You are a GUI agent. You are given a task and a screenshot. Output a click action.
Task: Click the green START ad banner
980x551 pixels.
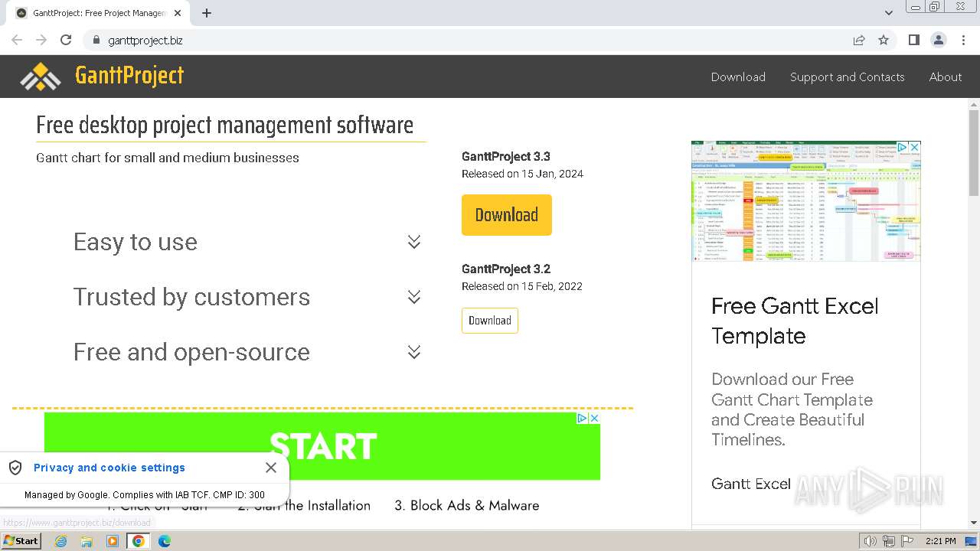[x=322, y=446]
